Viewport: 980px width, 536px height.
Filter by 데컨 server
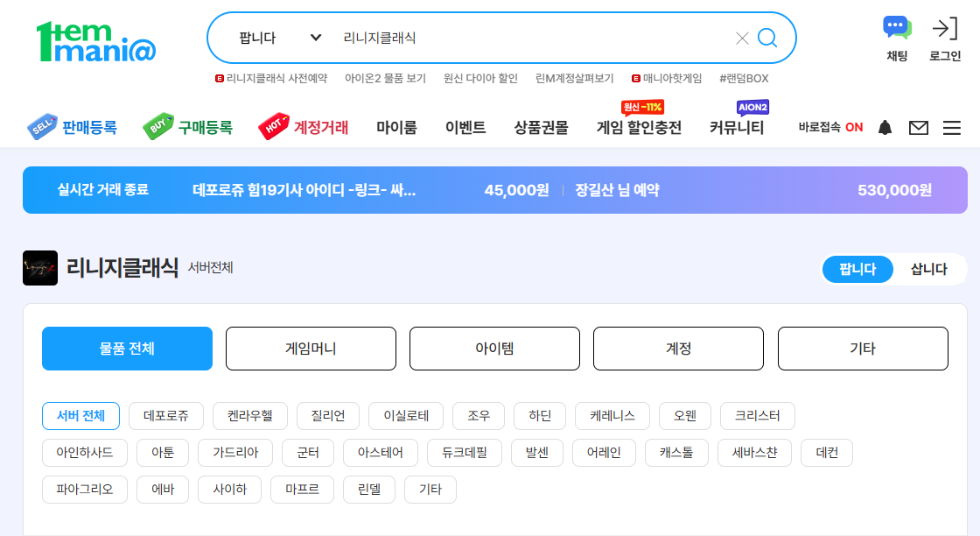(827, 453)
